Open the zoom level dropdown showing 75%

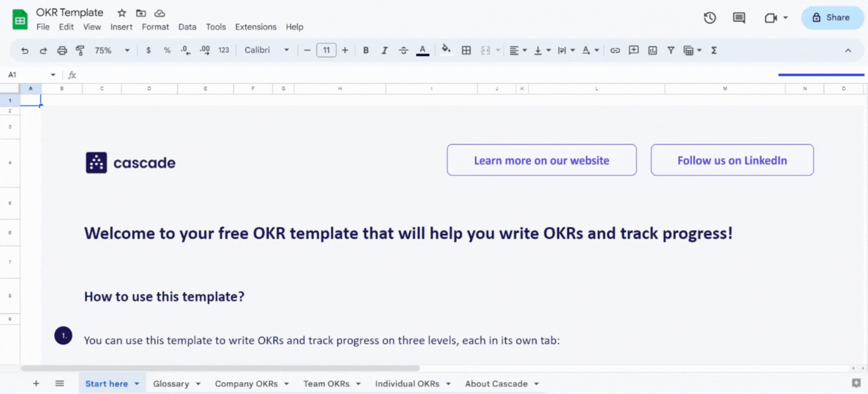tap(113, 50)
